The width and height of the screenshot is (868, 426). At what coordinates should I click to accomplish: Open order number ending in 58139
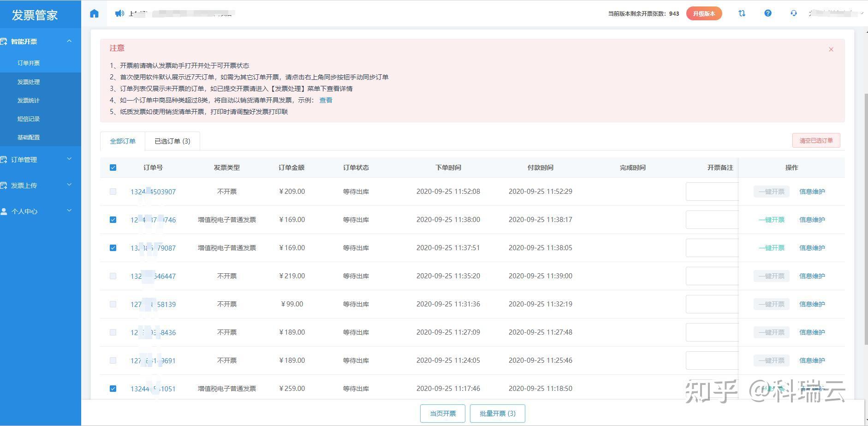tap(153, 305)
